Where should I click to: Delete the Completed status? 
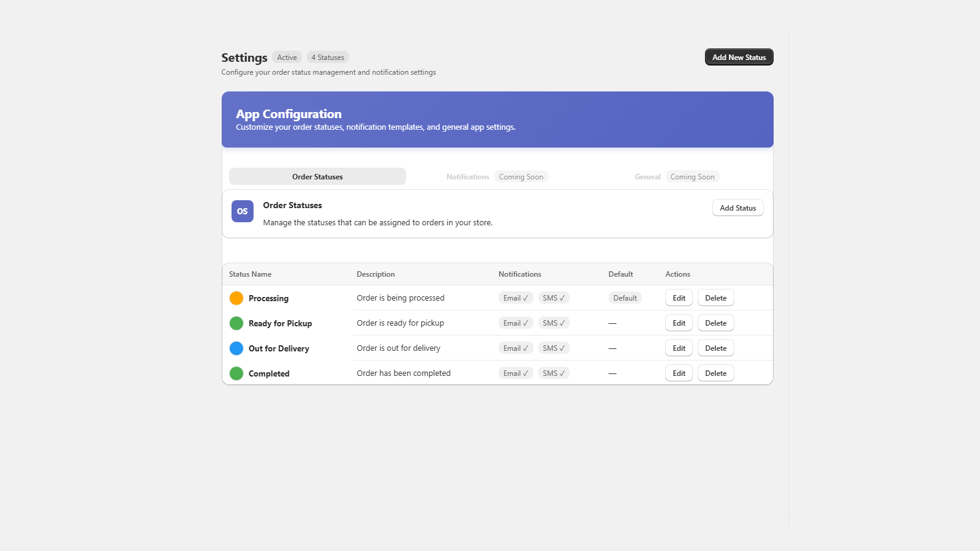click(x=715, y=373)
